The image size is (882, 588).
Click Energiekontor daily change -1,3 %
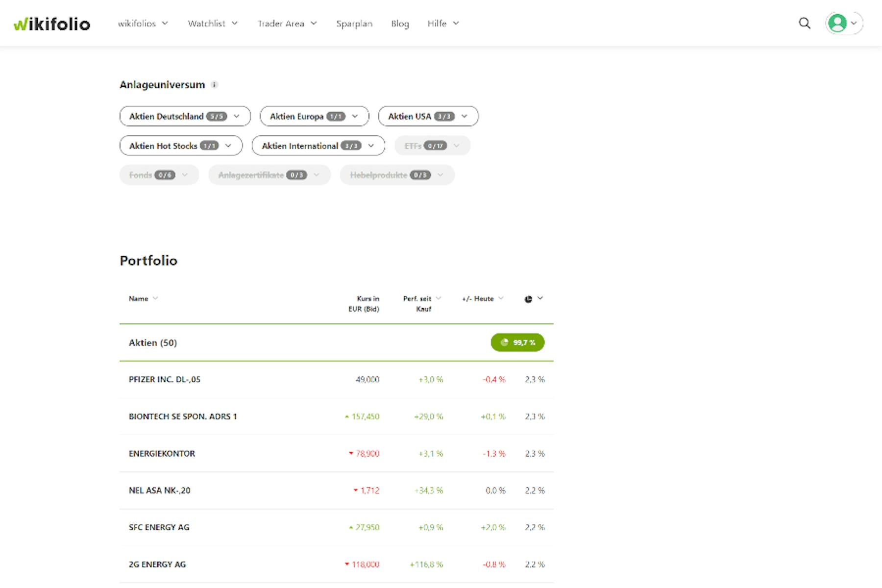[494, 453]
